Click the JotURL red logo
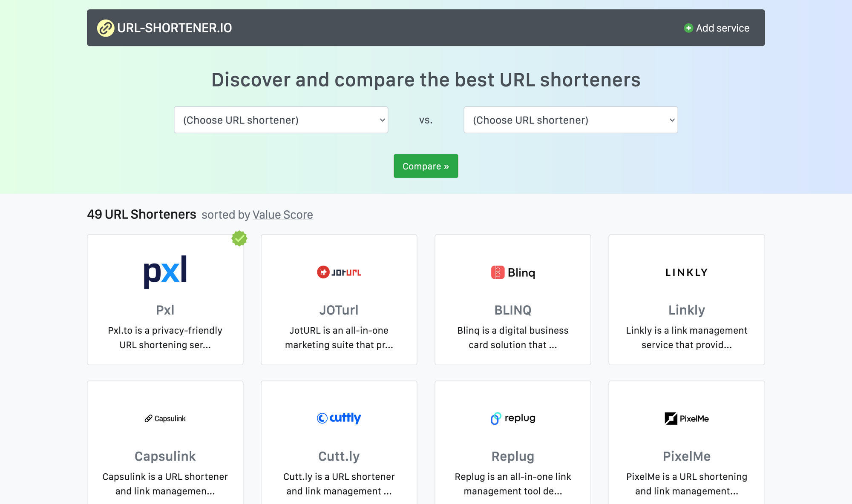The width and height of the screenshot is (852, 504). tap(339, 272)
